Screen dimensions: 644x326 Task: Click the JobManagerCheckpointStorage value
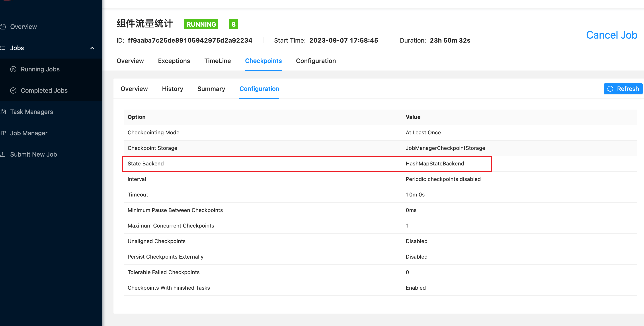(445, 148)
